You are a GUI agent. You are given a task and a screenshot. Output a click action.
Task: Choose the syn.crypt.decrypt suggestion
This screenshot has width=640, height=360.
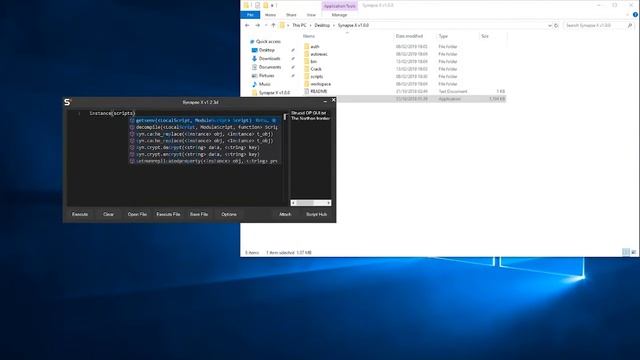[x=204, y=147]
